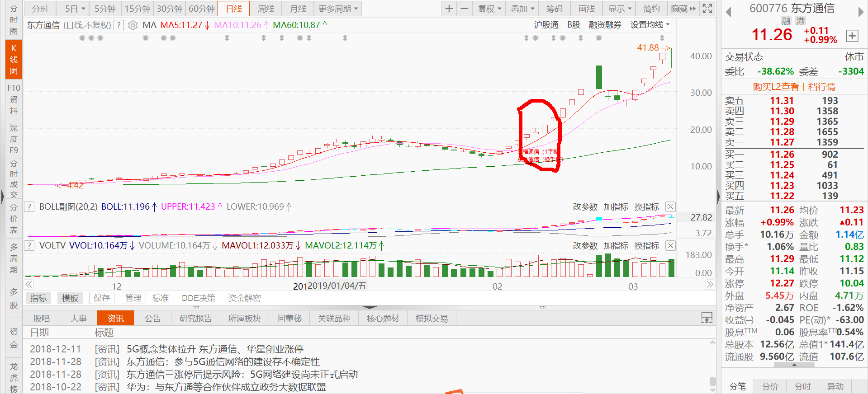868x394 pixels.
Task: Toggle B股 overlay
Action: [x=574, y=25]
